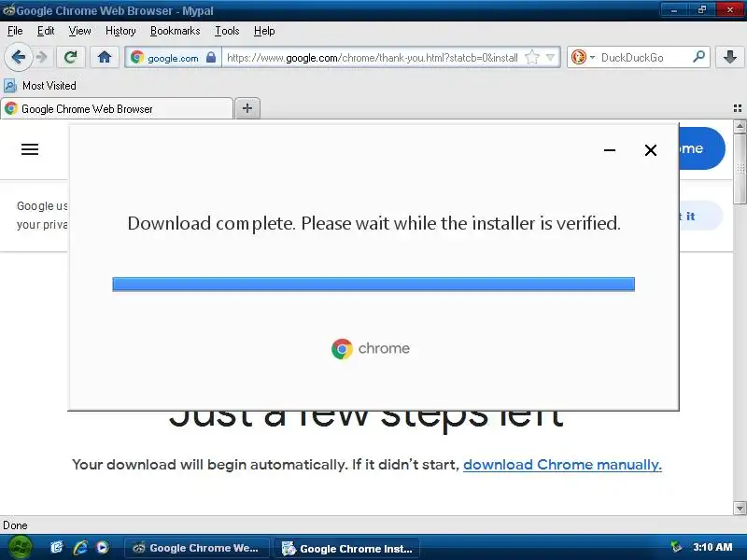Close the Chrome installer dialog
Screen dimensions: 747x560
tap(650, 150)
